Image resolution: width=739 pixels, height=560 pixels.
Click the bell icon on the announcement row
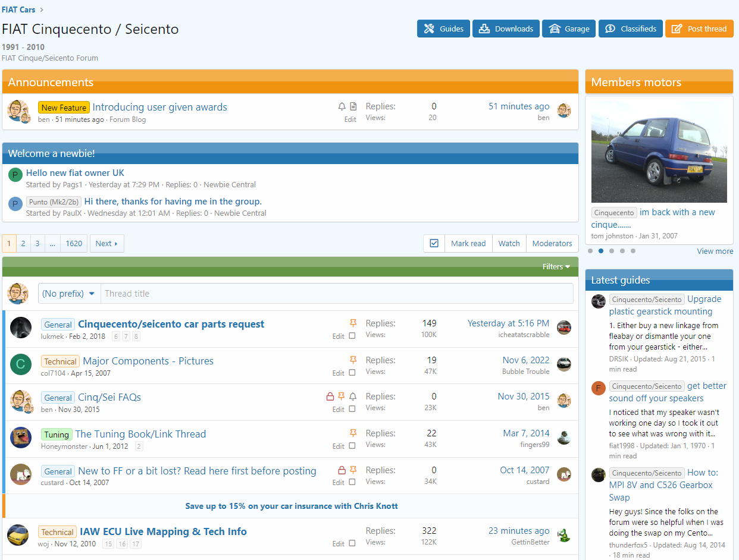click(x=342, y=106)
